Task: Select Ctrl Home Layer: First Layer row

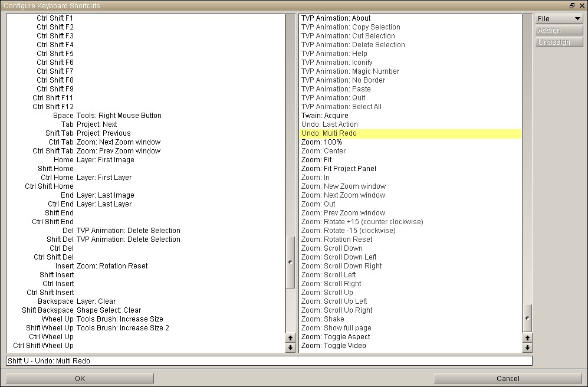Action: [146, 178]
